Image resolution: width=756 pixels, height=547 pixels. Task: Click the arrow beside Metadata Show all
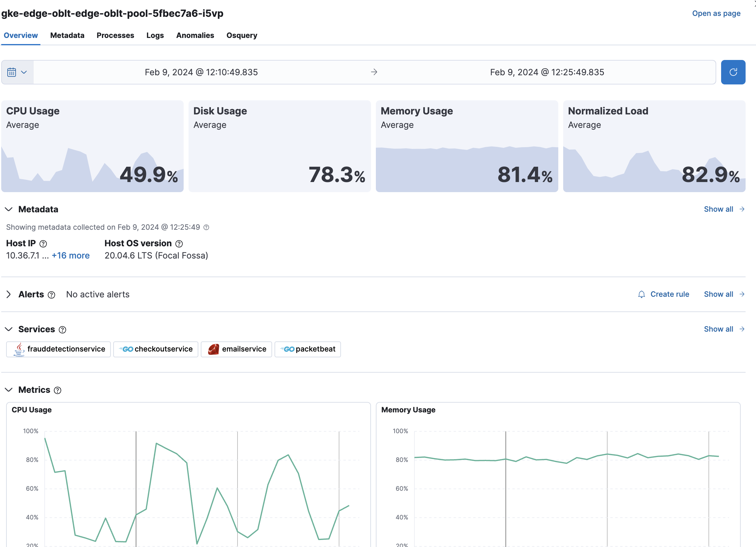(x=742, y=209)
